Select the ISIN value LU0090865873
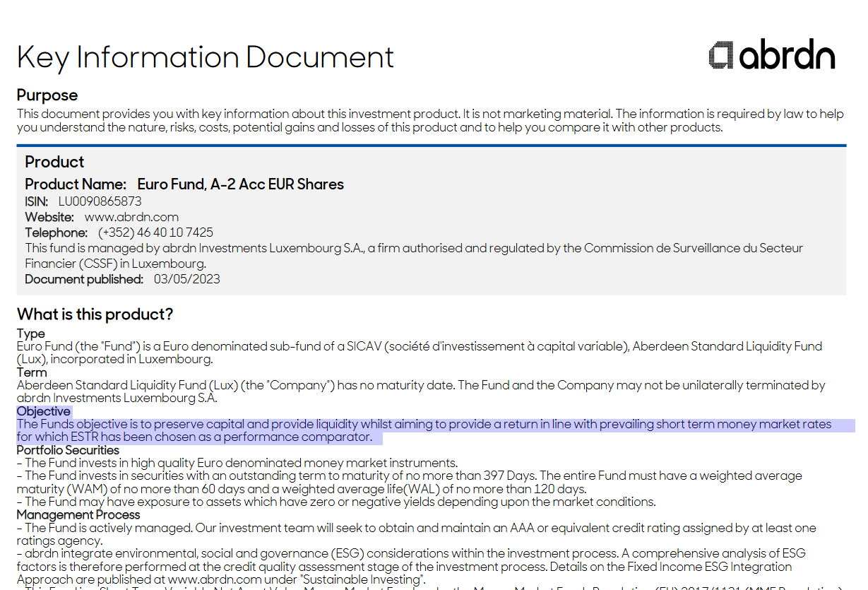Image resolution: width=868 pixels, height=590 pixels. coord(100,201)
